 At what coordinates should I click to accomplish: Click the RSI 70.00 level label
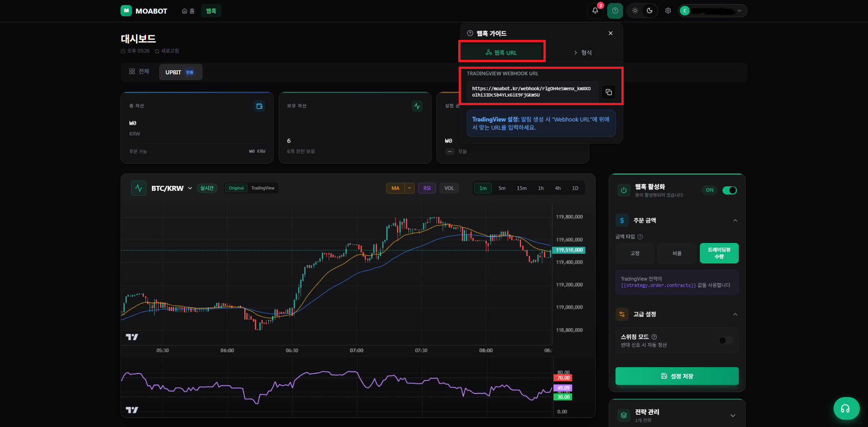pos(563,378)
